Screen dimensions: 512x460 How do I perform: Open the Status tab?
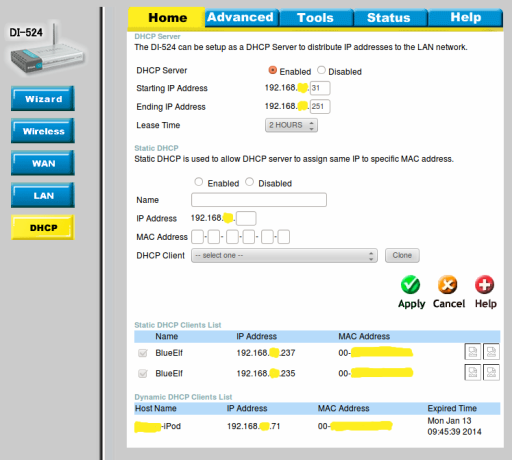(x=389, y=18)
